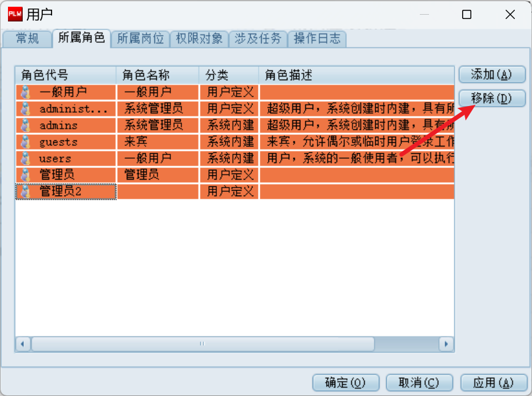Click the 添加(A) button
This screenshot has height=396, width=532.
coord(492,74)
